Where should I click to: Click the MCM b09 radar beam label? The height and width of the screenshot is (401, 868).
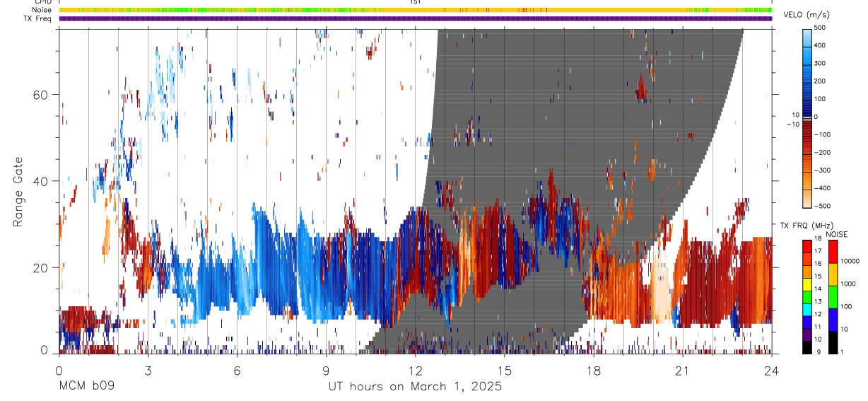click(x=86, y=387)
